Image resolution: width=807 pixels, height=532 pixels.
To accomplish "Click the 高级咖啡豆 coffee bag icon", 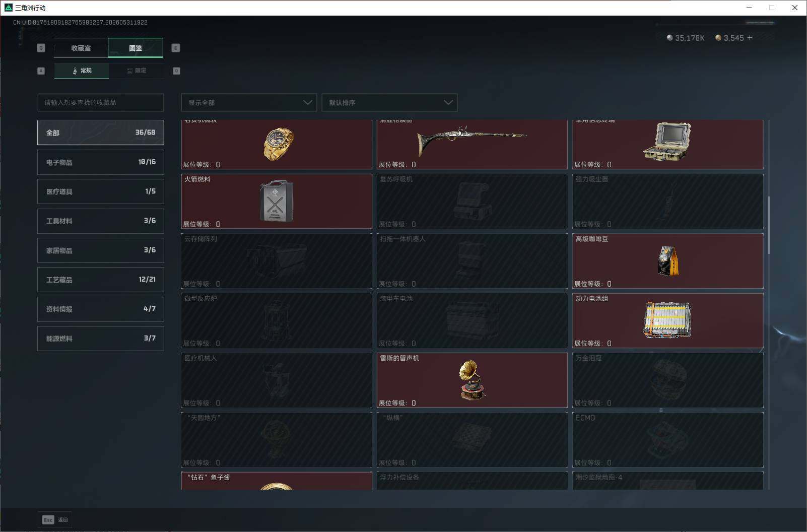I will [668, 260].
